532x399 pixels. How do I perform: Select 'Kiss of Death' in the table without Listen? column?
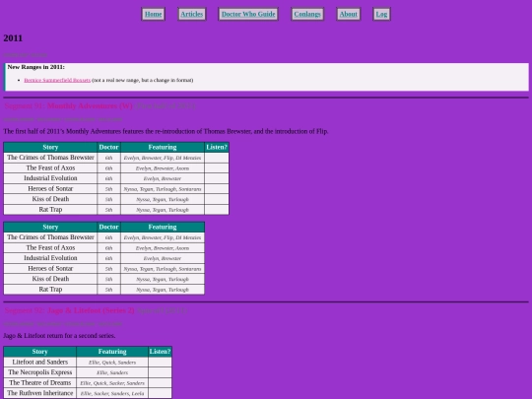click(50, 279)
